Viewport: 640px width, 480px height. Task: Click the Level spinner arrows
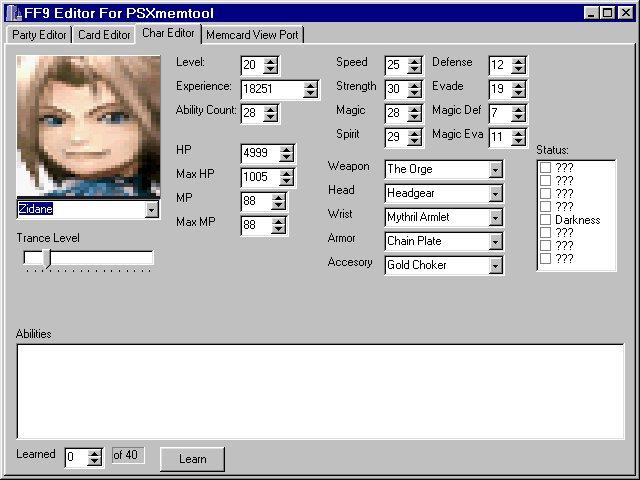click(x=271, y=65)
